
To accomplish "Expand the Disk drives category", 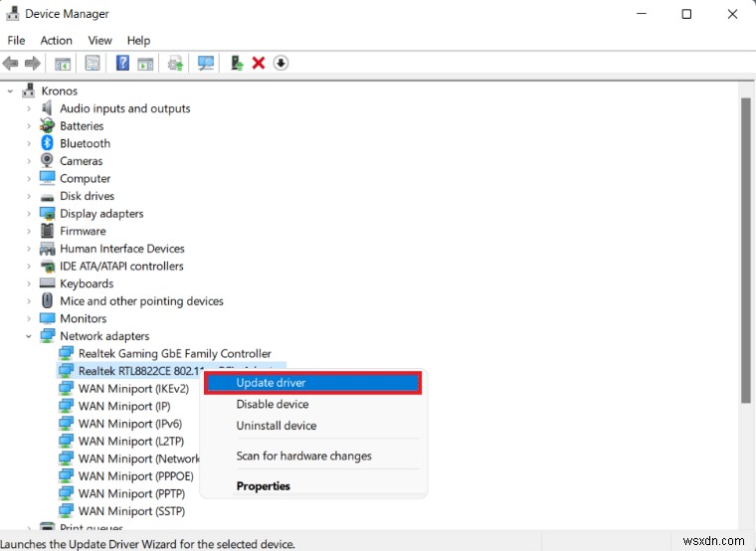I will 29,196.
